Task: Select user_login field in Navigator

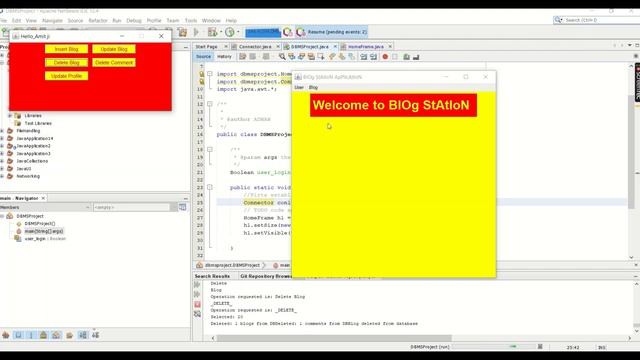Action: pyautogui.click(x=45, y=239)
